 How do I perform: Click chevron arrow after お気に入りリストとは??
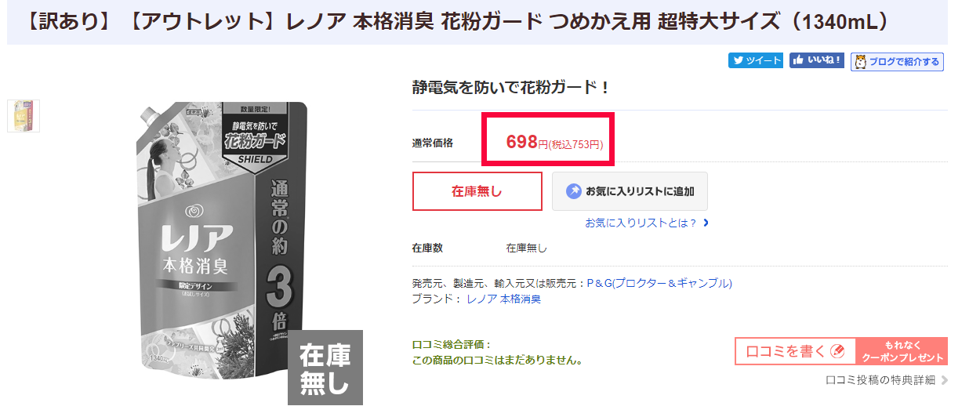(706, 223)
